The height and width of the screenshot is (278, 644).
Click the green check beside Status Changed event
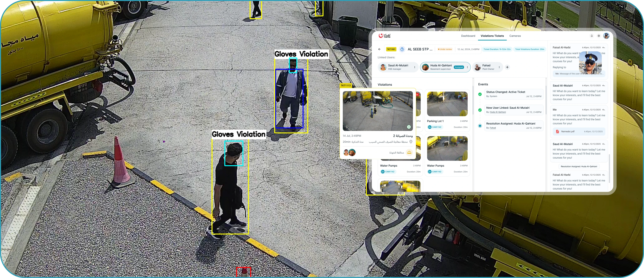coord(480,94)
